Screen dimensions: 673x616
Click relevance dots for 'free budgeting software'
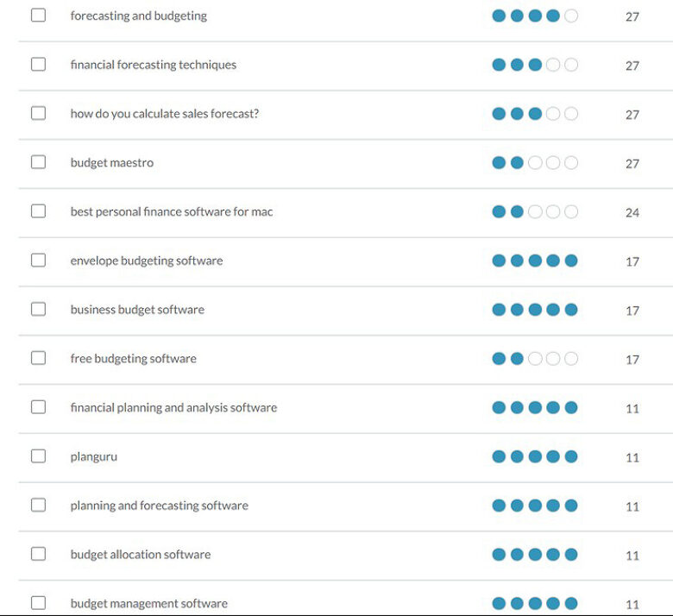coord(535,358)
